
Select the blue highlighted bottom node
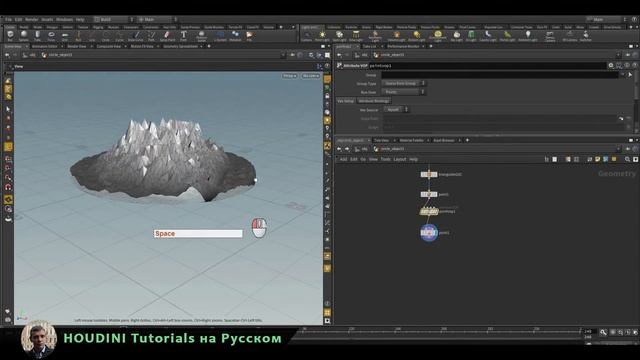point(429,233)
